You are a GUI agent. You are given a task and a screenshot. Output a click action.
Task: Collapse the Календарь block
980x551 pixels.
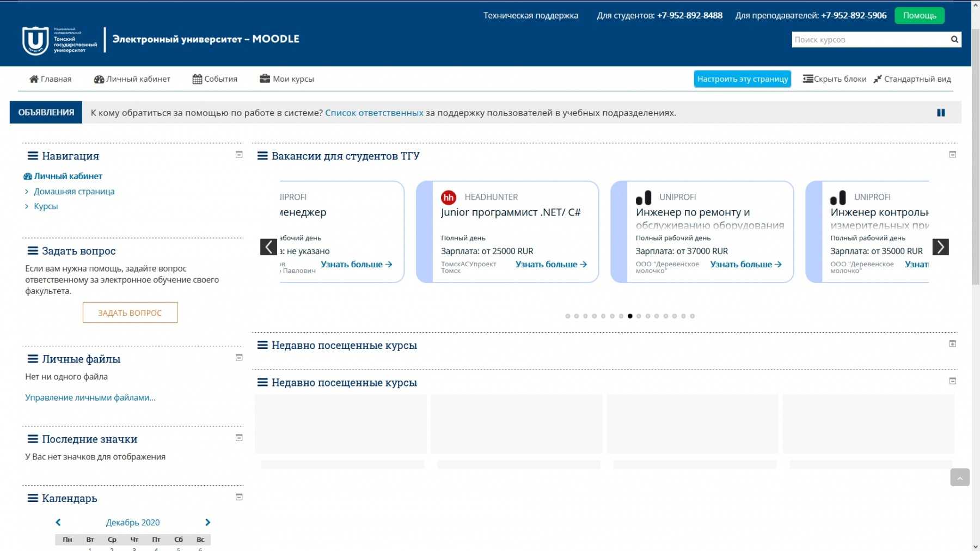coord(239,497)
